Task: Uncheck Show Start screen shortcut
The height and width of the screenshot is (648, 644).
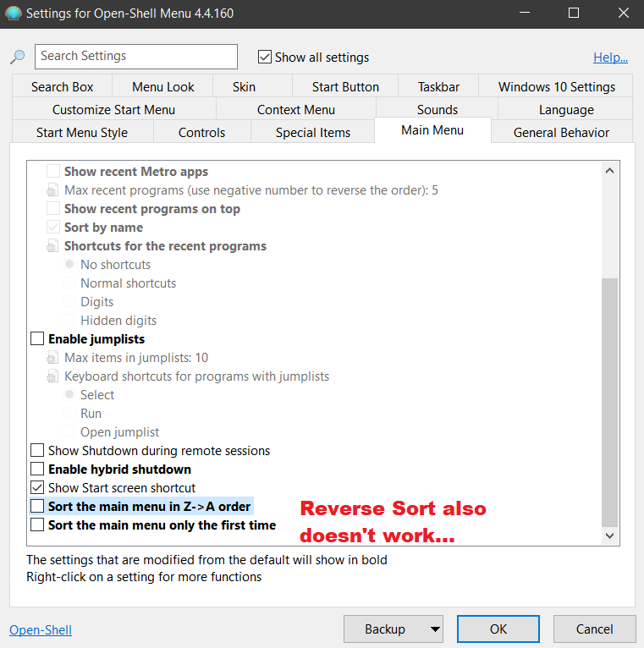Action: tap(37, 487)
